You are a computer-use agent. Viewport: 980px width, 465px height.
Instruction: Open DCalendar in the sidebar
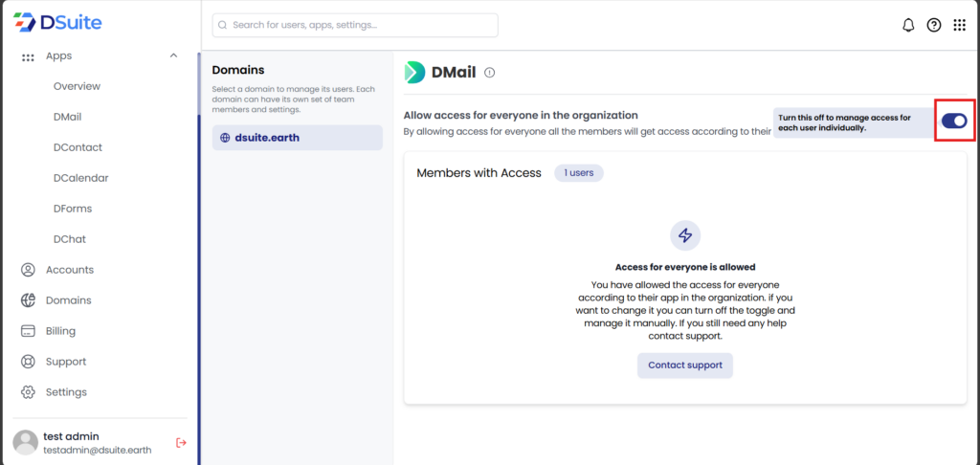tap(80, 178)
